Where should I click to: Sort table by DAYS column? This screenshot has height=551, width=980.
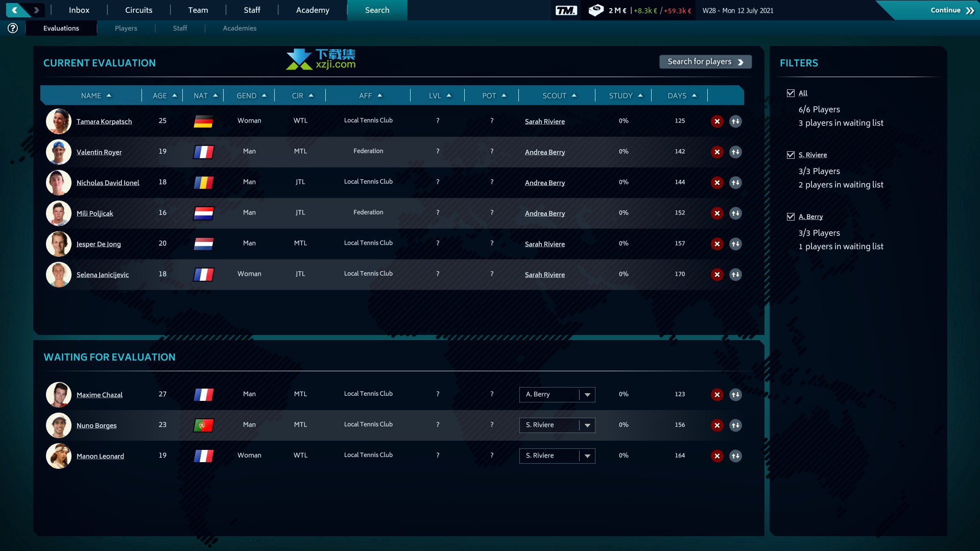click(682, 95)
